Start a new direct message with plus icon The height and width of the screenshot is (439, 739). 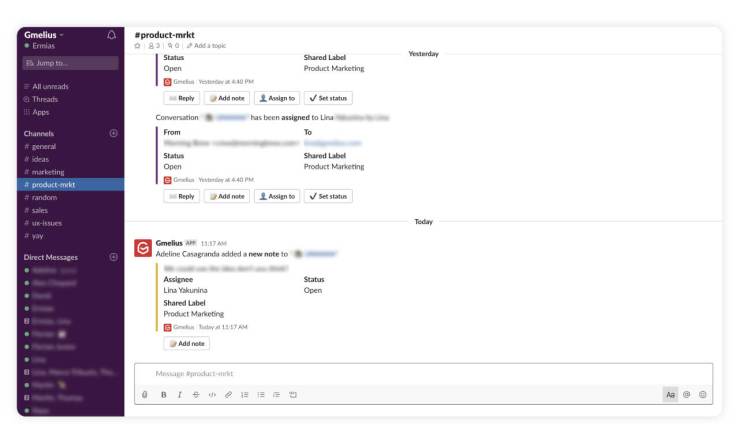(x=114, y=257)
